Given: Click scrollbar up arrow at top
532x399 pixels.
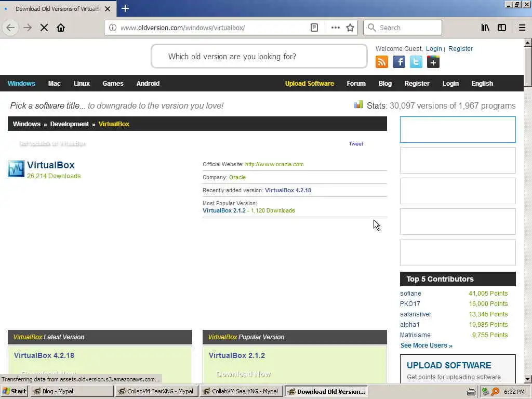Looking at the screenshot, I should tap(528, 43).
